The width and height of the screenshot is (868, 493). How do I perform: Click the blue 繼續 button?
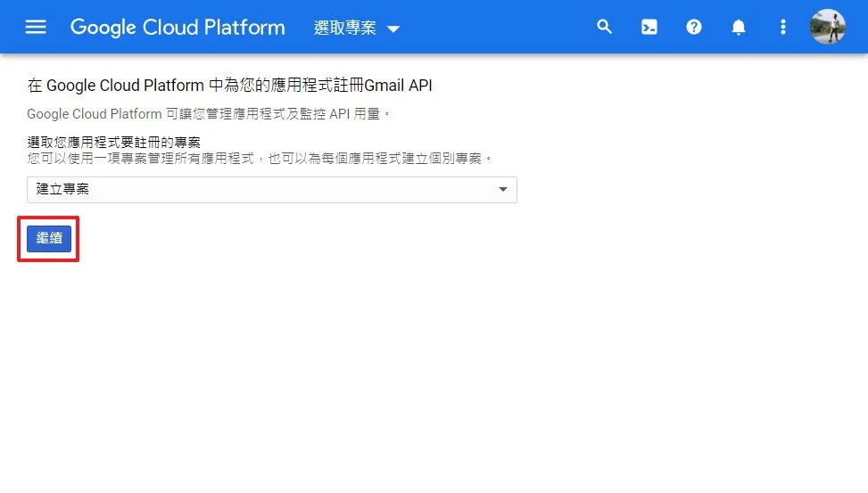coord(49,239)
